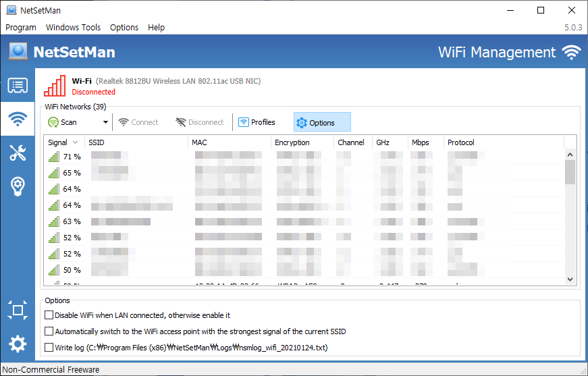The height and width of the screenshot is (376, 588).
Task: Select the 63 % signal network row
Action: tap(304, 221)
